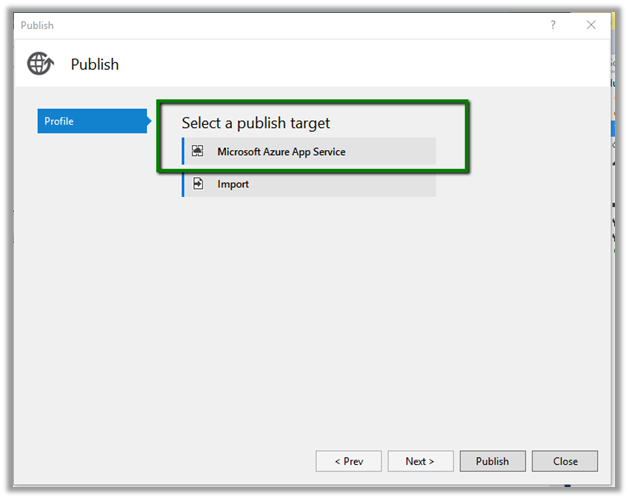The image size is (628, 499).
Task: Click the Azure App Service cloud icon
Action: (x=197, y=151)
